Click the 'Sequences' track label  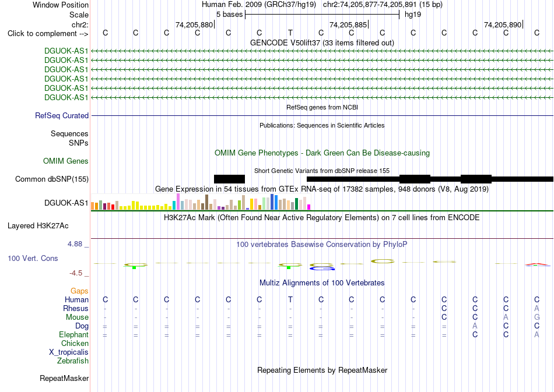click(69, 134)
